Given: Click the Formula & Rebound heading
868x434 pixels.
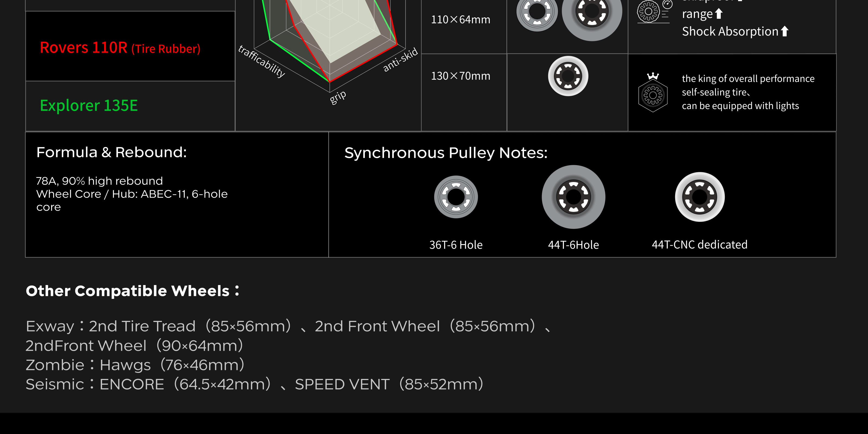Looking at the screenshot, I should point(111,152).
